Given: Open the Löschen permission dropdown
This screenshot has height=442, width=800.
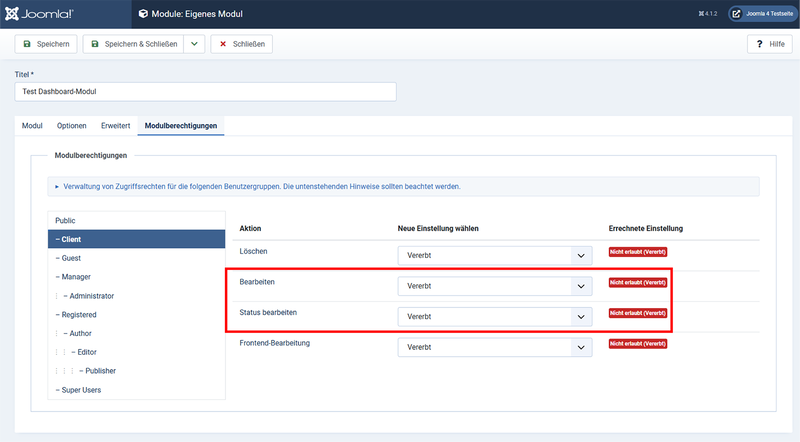Looking at the screenshot, I should pos(495,256).
